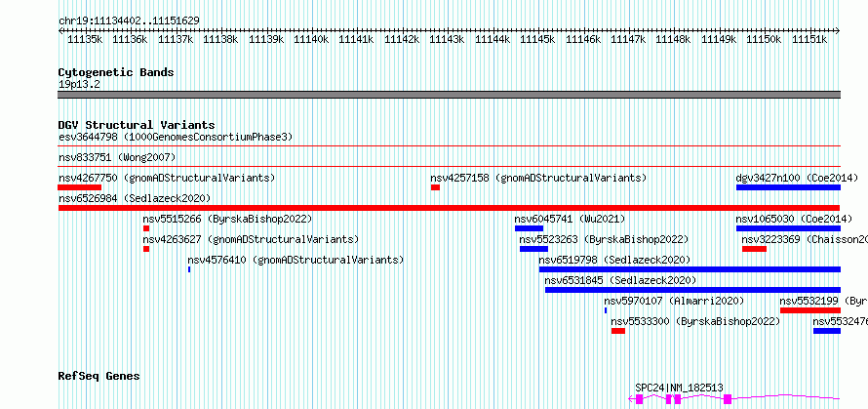The height and width of the screenshot is (409, 868).
Task: Open the DGV Structural Variants track title
Action: [x=137, y=125]
